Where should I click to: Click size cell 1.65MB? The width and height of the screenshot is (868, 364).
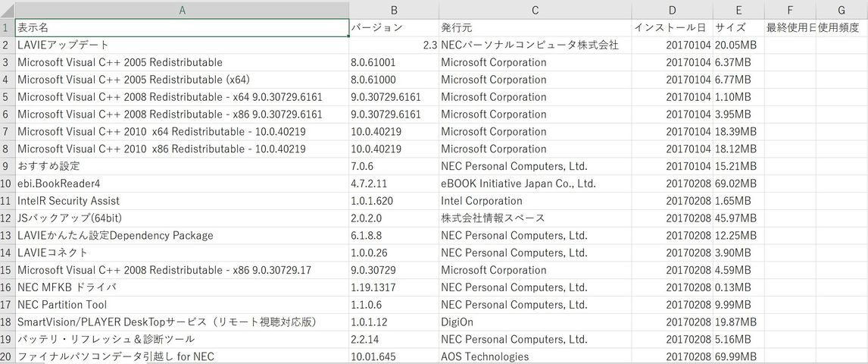[738, 200]
